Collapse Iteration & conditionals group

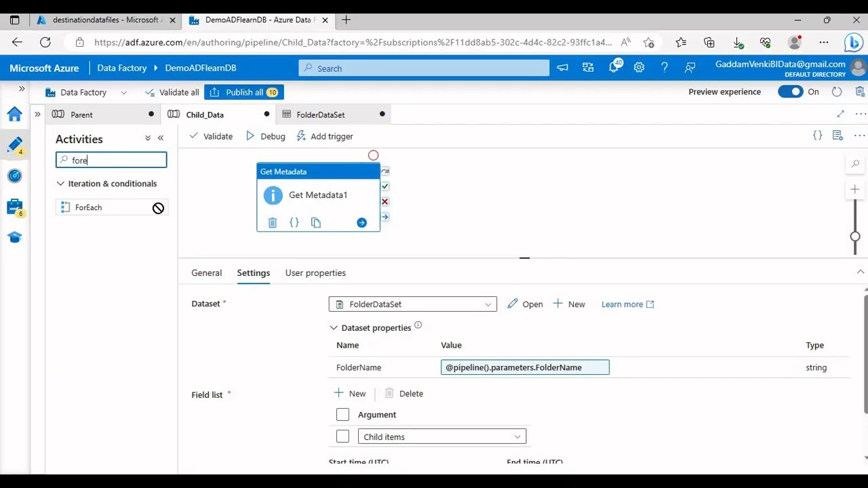[x=60, y=184]
